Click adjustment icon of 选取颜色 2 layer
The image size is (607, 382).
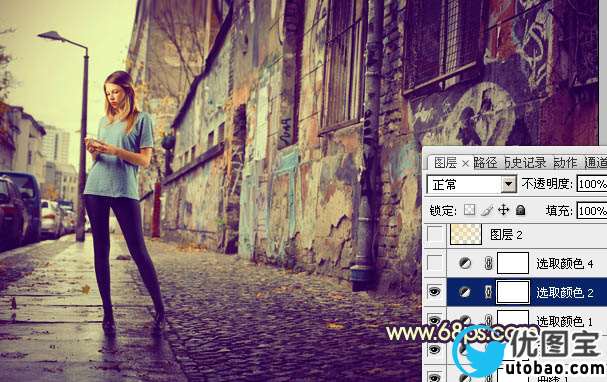pyautogui.click(x=465, y=293)
